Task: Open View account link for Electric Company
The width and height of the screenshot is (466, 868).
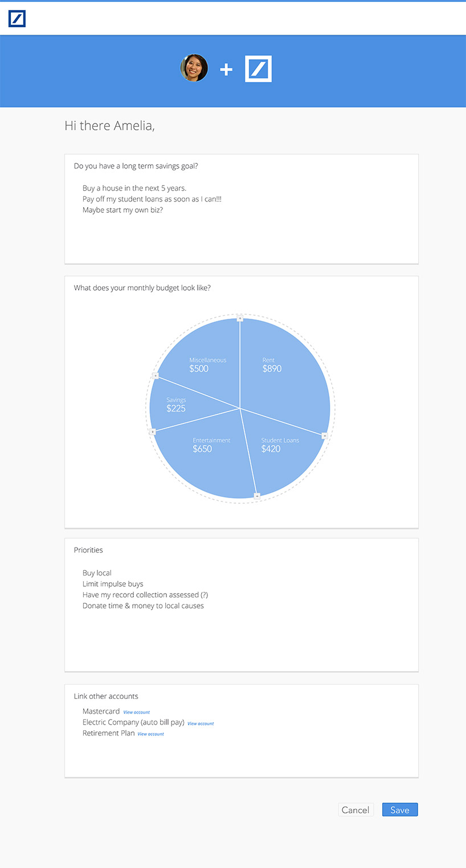Action: (x=201, y=723)
